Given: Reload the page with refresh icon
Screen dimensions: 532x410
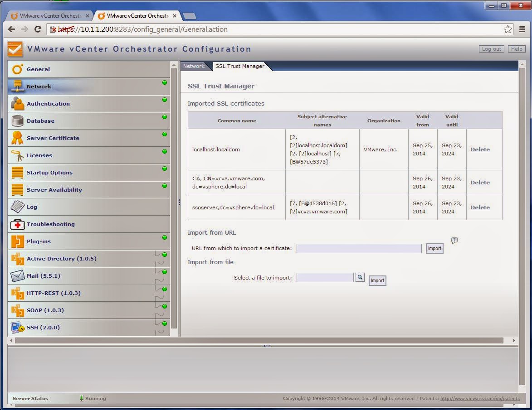Looking at the screenshot, I should (x=38, y=29).
